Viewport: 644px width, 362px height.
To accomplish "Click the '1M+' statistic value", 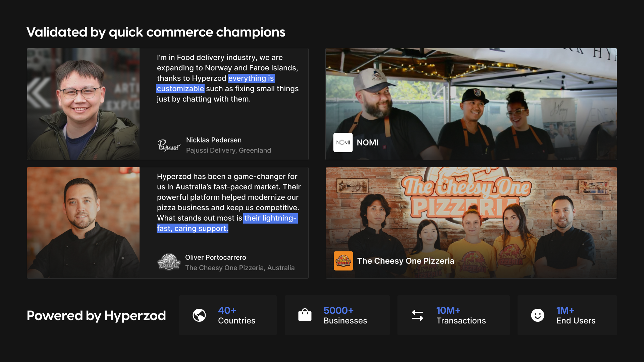I will [x=566, y=310].
